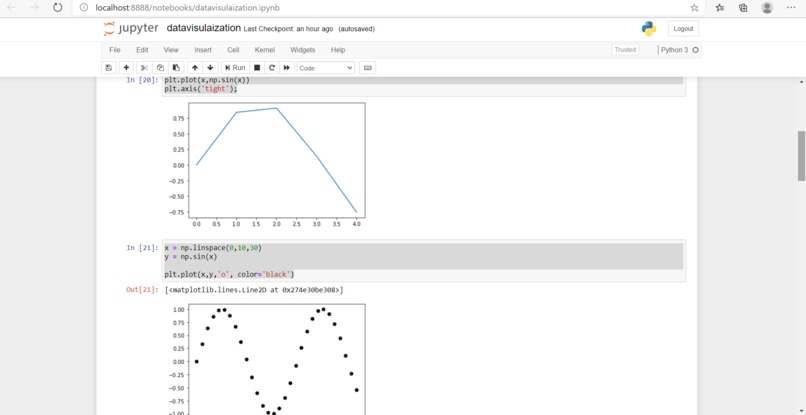Click the Jupyter logo
The height and width of the screenshot is (415, 806).
pyautogui.click(x=131, y=28)
